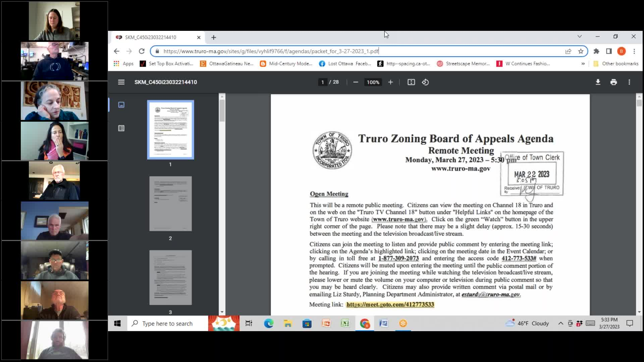The width and height of the screenshot is (644, 362).
Task: Expand the hidden bookmarks overflow chevron
Action: coord(583,64)
